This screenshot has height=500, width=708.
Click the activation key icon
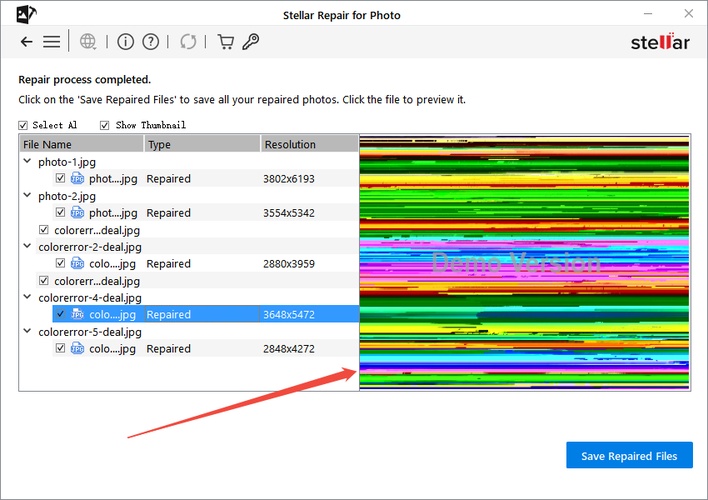pyautogui.click(x=251, y=42)
